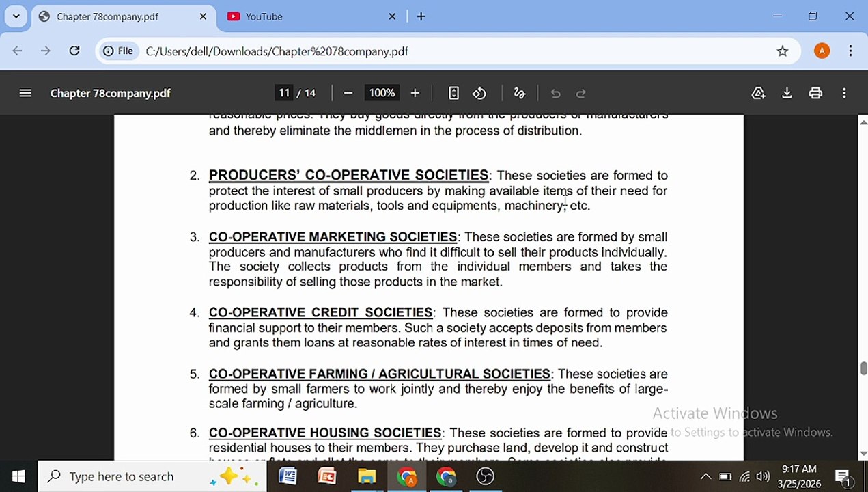Close the Chapter 78company.pdf tab
The height and width of the screenshot is (492, 868).
click(203, 16)
